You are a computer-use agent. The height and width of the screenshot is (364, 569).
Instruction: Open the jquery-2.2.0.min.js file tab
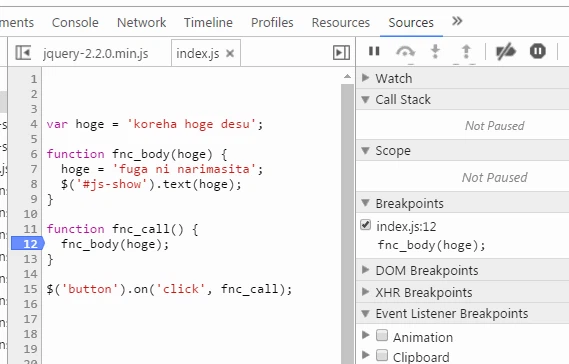pyautogui.click(x=95, y=54)
